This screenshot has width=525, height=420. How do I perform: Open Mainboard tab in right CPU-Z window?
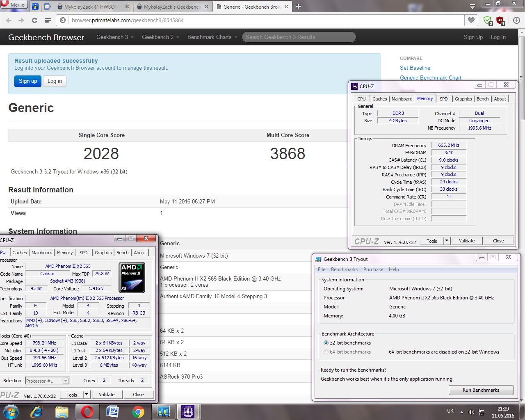coord(402,99)
